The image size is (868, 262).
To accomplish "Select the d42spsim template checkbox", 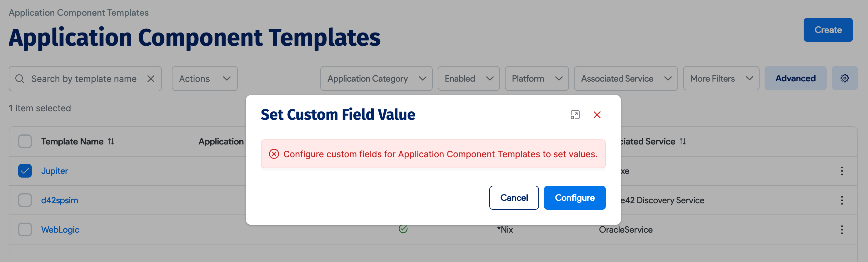I will click(x=25, y=200).
